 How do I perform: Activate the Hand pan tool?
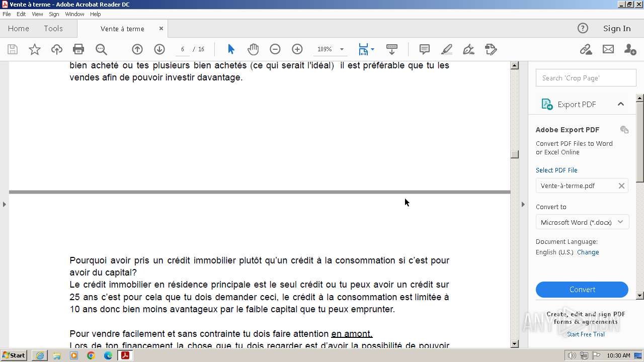point(253,49)
